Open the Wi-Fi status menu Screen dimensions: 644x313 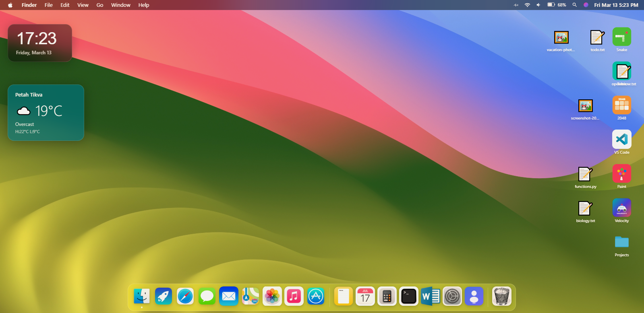(527, 5)
